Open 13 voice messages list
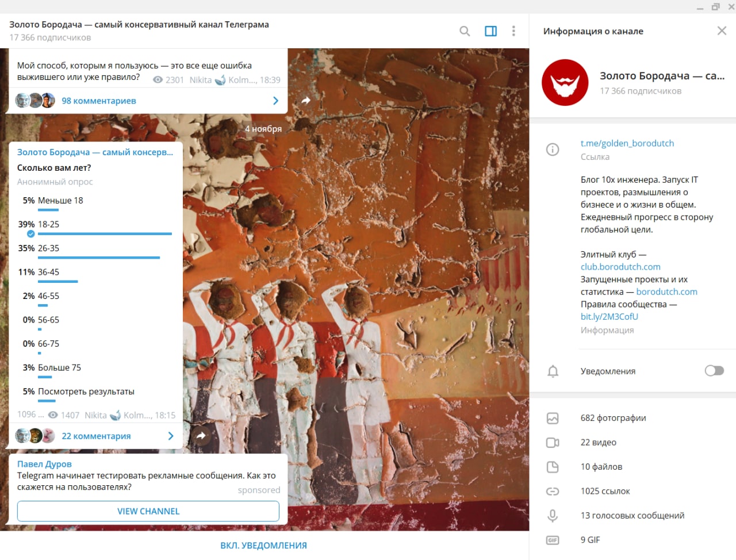This screenshot has width=736, height=560. point(632,516)
